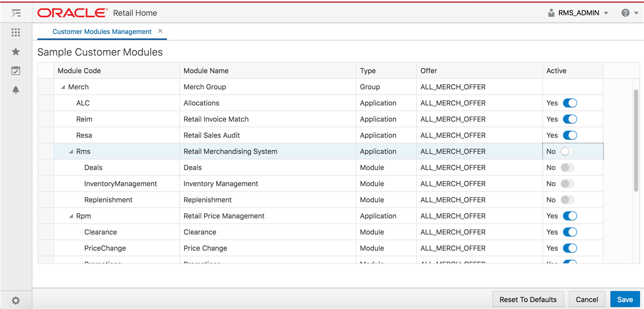
Task: Click the application grid icon in sidebar
Action: [x=16, y=32]
